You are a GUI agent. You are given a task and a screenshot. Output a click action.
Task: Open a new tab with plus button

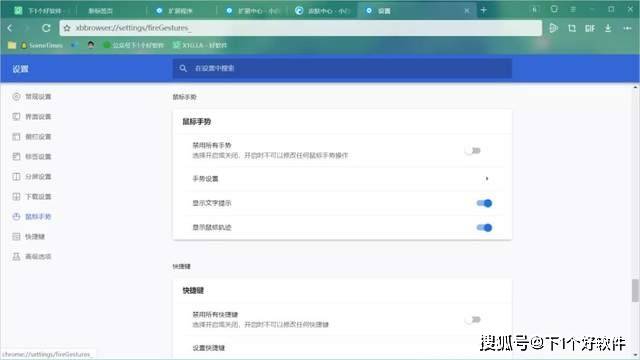click(x=484, y=10)
